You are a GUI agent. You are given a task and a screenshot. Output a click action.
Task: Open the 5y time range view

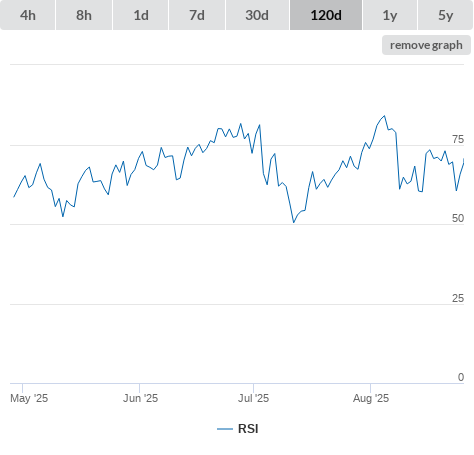pos(445,15)
